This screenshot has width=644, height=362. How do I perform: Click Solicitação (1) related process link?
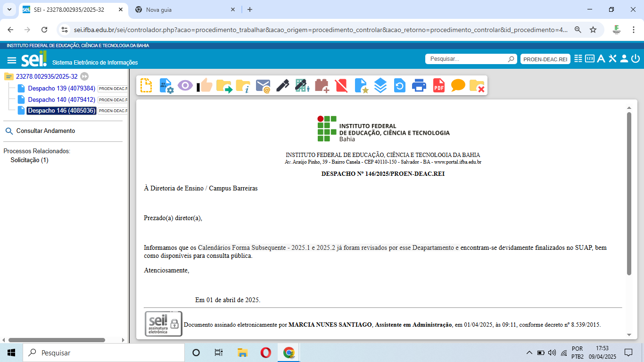pos(29,160)
